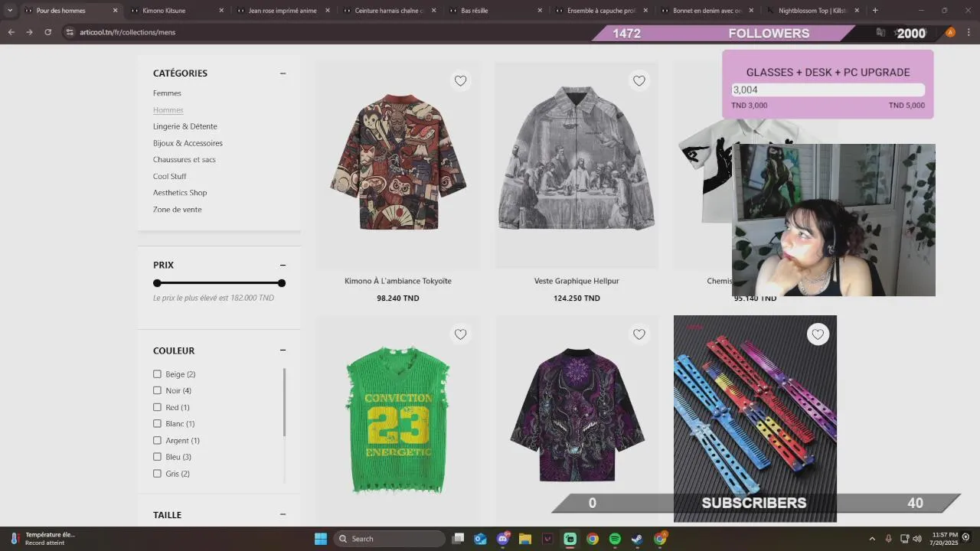The image size is (980, 551).
Task: Open the Lingerie & Détente category
Action: click(x=185, y=126)
